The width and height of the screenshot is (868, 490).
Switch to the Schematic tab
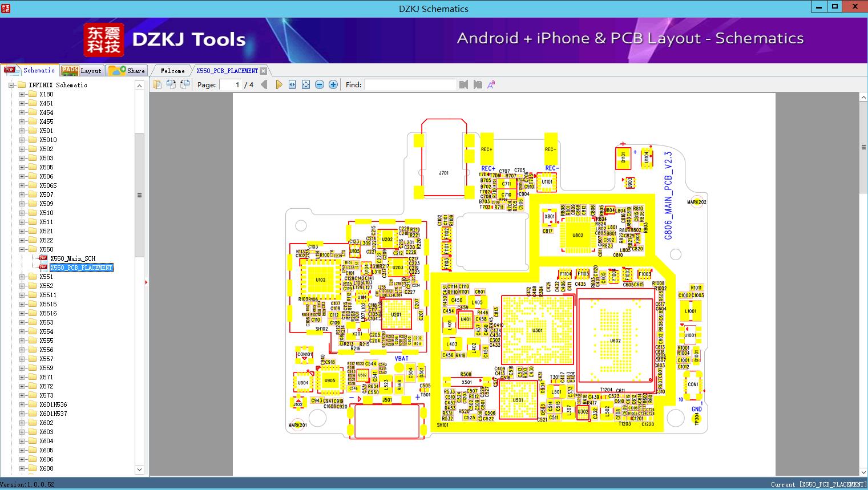[x=30, y=70]
